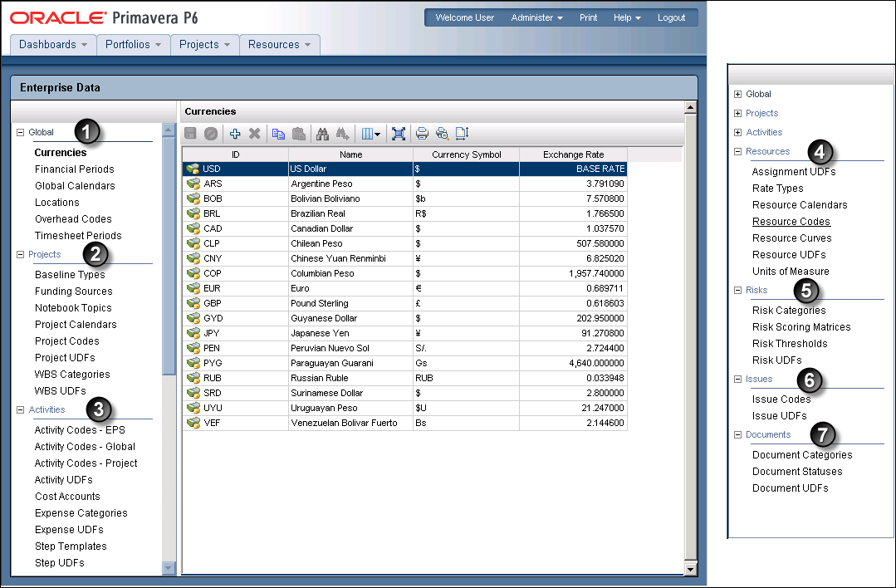Screen dimensions: 896x588
Task: Select exchange rate 91.270800 cell
Action: click(573, 333)
